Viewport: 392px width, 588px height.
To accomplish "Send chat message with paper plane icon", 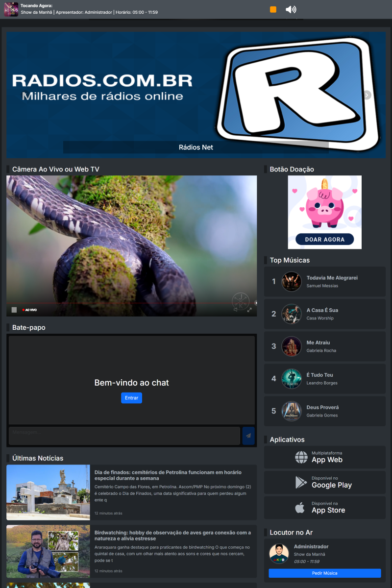I will [x=248, y=436].
